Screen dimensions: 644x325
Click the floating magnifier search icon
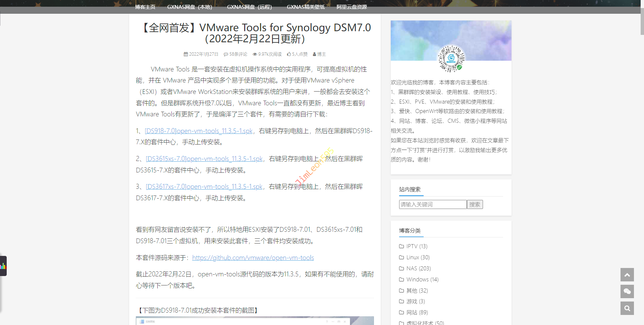pos(627,308)
